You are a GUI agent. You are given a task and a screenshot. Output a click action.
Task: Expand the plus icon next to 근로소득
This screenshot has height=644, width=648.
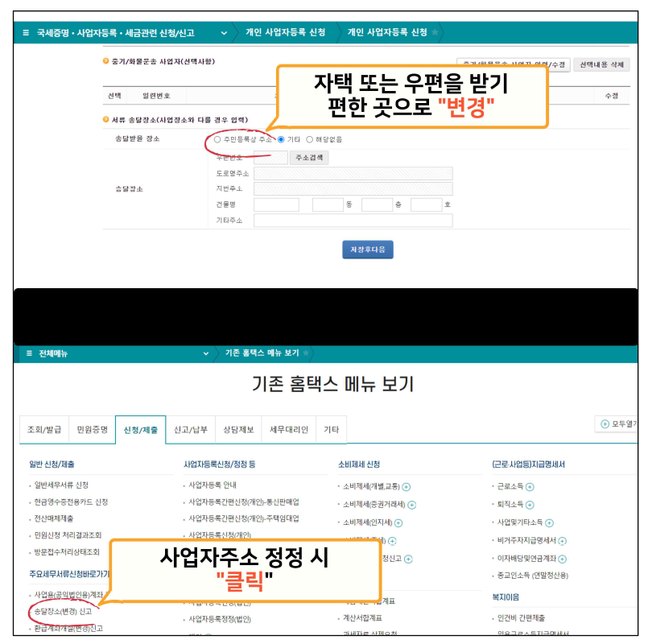point(530,487)
